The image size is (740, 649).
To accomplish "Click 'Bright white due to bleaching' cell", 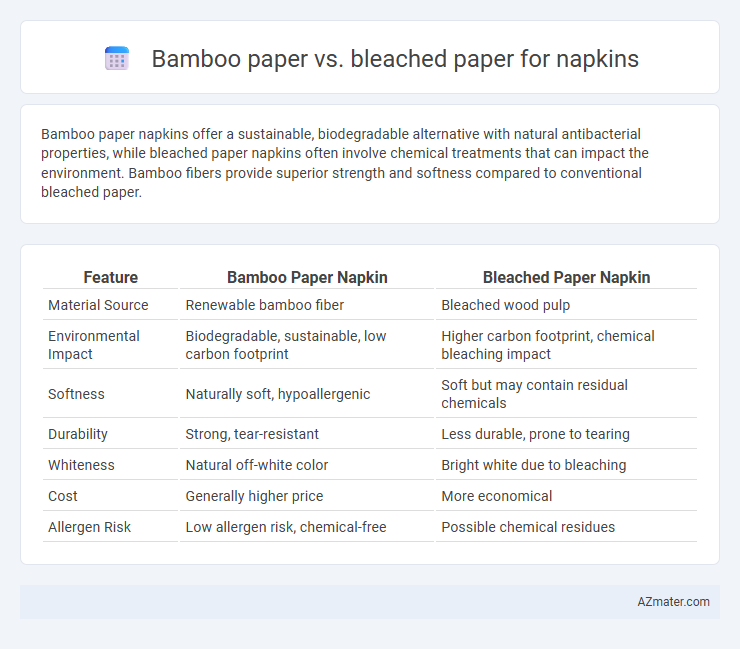I will (x=534, y=465).
